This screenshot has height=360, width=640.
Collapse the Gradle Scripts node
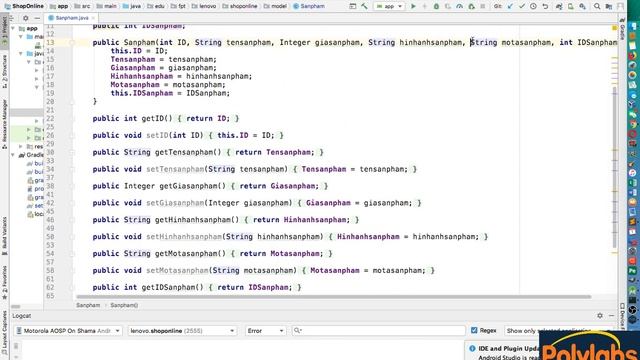(13, 155)
